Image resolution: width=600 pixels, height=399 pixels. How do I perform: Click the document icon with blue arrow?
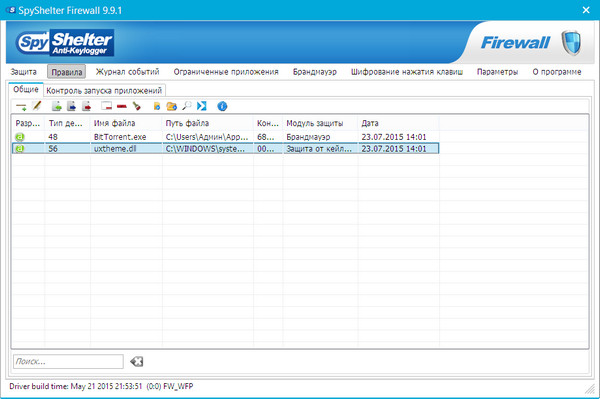tap(72, 106)
